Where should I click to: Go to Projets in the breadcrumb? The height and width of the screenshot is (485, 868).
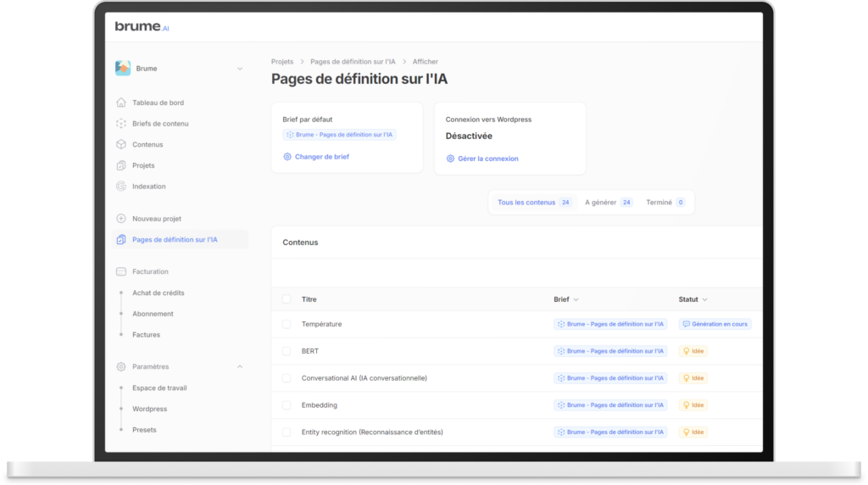[282, 62]
